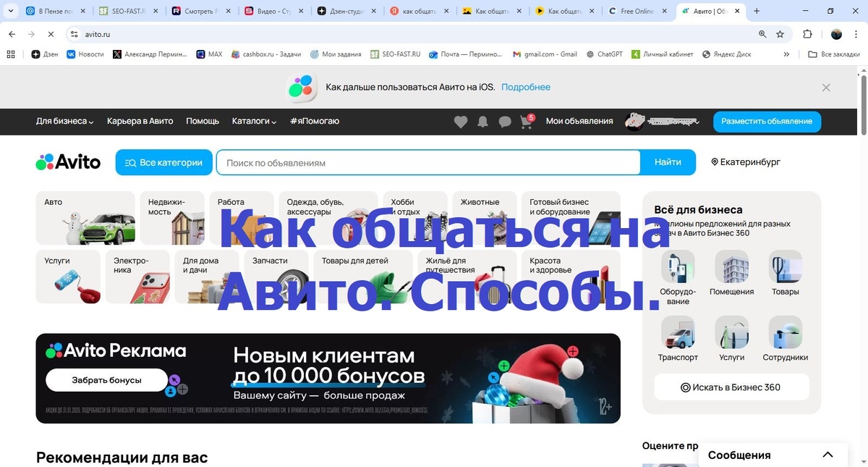Image resolution: width=868 pixels, height=467 pixels.
Task: Open the browser extensions puzzle icon
Action: [x=808, y=34]
